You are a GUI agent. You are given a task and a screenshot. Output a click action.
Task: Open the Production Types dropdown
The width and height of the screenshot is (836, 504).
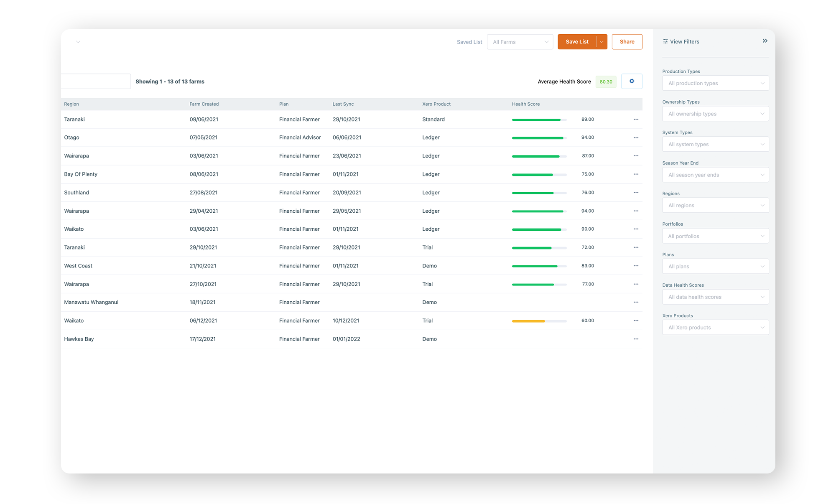pyautogui.click(x=715, y=83)
